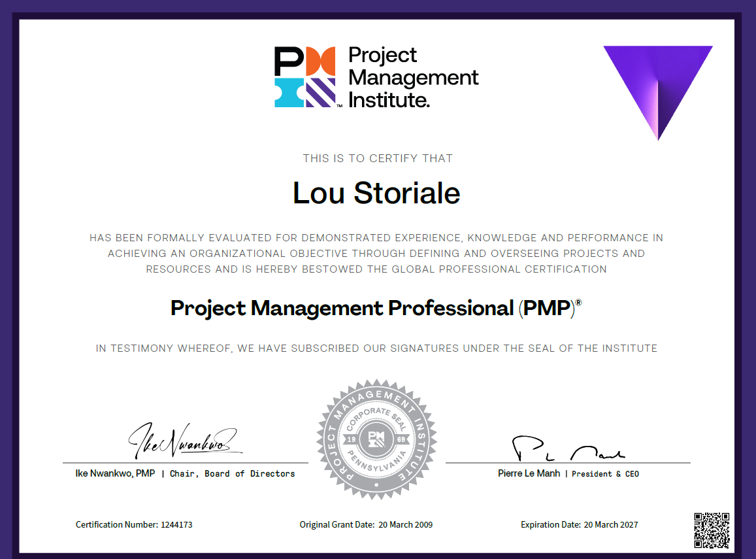The image size is (756, 559).
Task: Select the 'Certification Number:' label
Action: click(117, 525)
